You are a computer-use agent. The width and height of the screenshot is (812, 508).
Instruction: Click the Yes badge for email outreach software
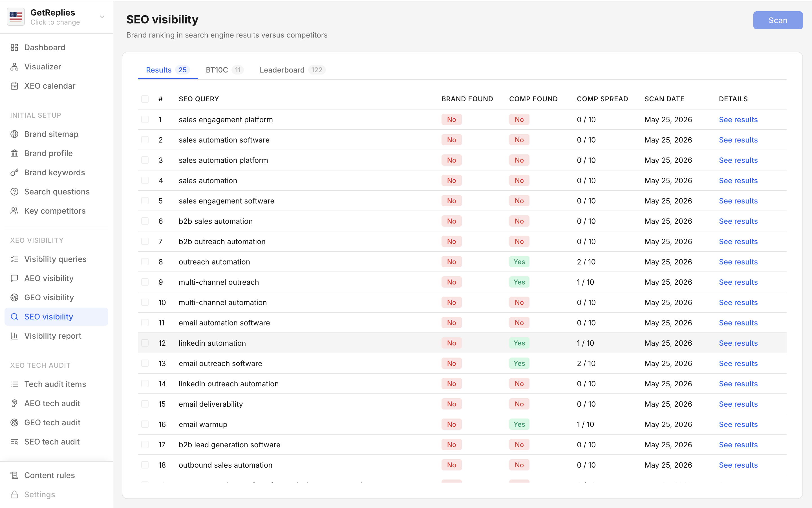click(519, 363)
